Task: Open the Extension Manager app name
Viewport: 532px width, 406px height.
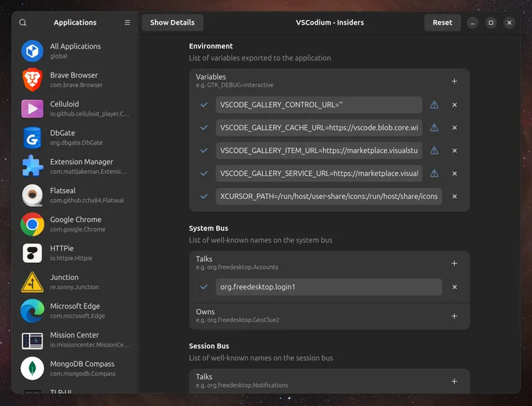Action: coord(81,162)
